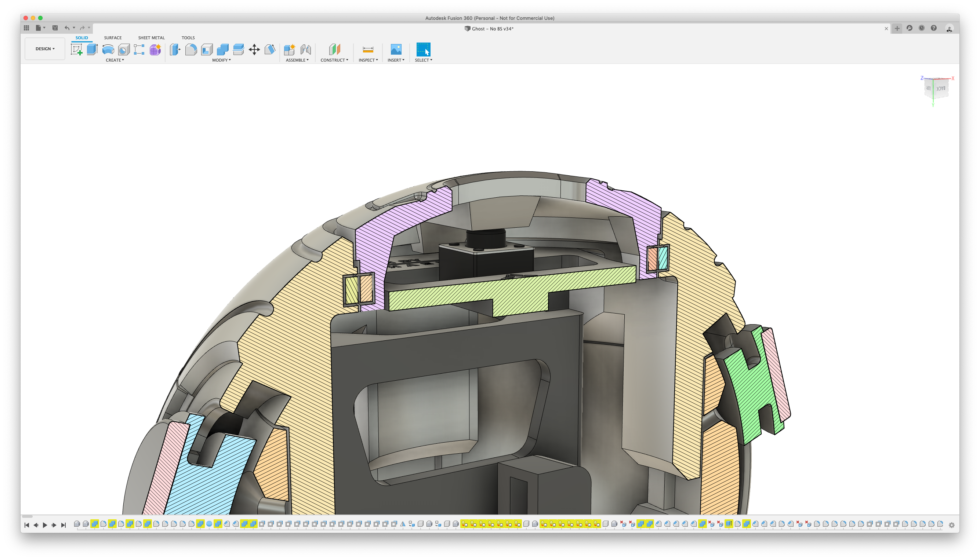Step timeline forward one feature
The image size is (980, 560).
(54, 525)
